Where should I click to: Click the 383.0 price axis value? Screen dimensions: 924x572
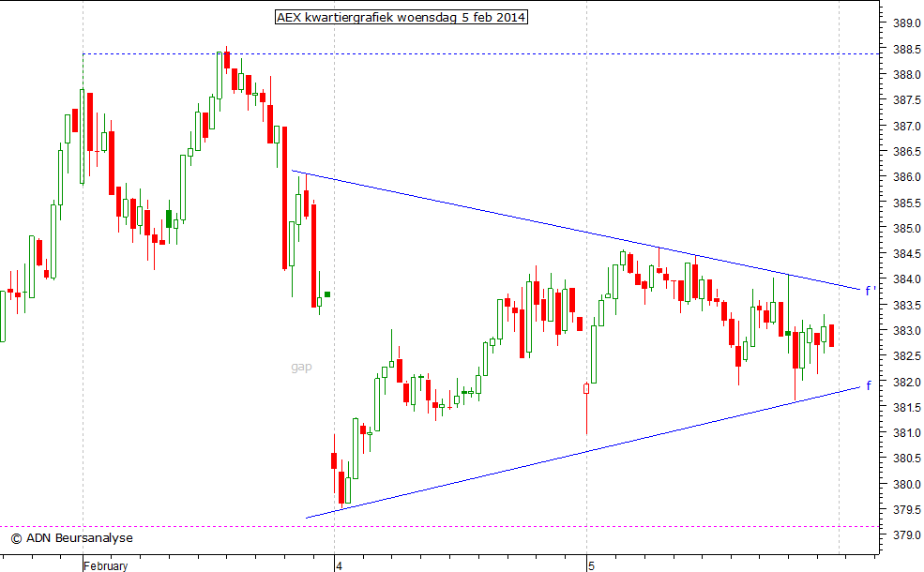click(x=907, y=330)
